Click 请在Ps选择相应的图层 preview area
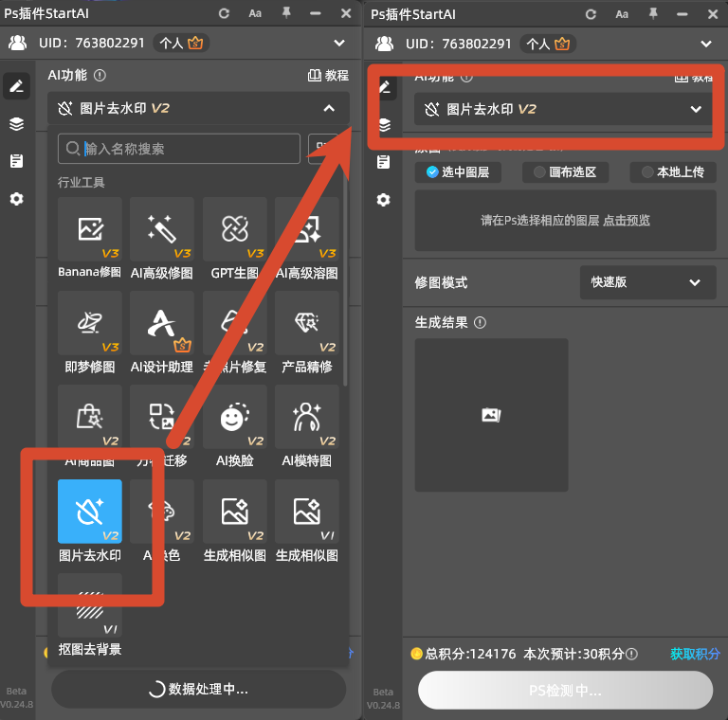Image resolution: width=728 pixels, height=720 pixels. pos(565,221)
